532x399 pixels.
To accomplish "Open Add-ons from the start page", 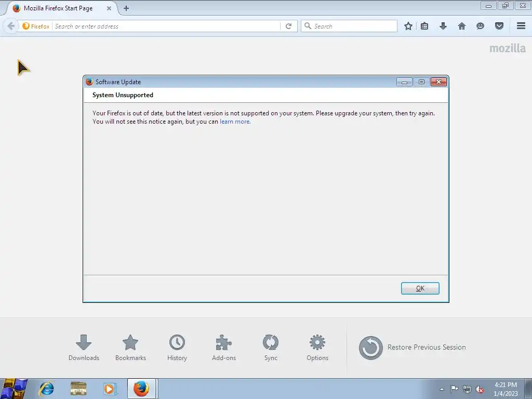I will point(224,348).
